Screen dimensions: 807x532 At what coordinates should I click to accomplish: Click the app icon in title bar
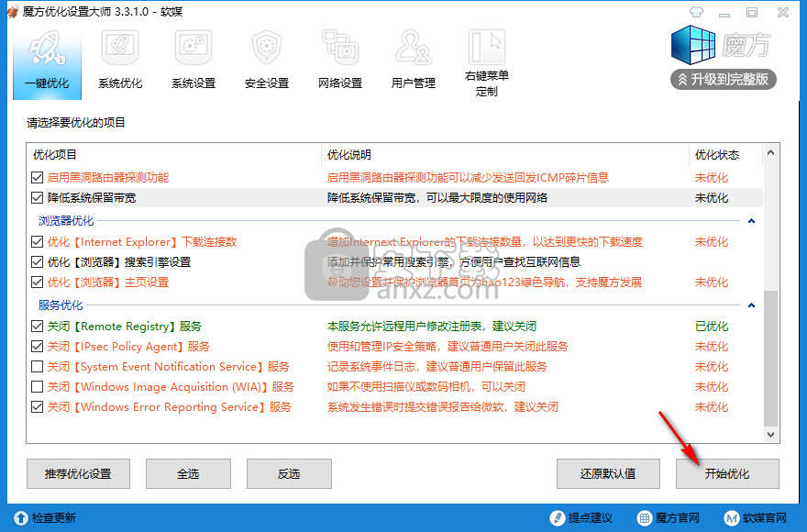(13, 12)
